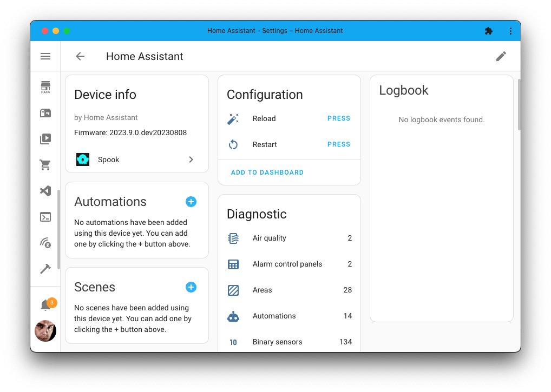Image resolution: width=551 pixels, height=392 pixels.
Task: Open the browser extensions puzzle icon
Action: [x=489, y=31]
